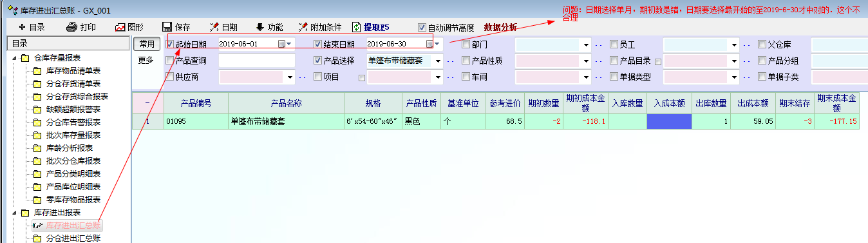Select 分仓进出汇总账 in the tree
This screenshot has height=243, width=868.
click(x=73, y=238)
